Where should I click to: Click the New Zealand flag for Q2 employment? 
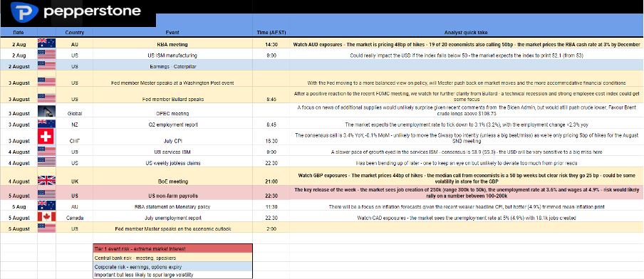46,124
